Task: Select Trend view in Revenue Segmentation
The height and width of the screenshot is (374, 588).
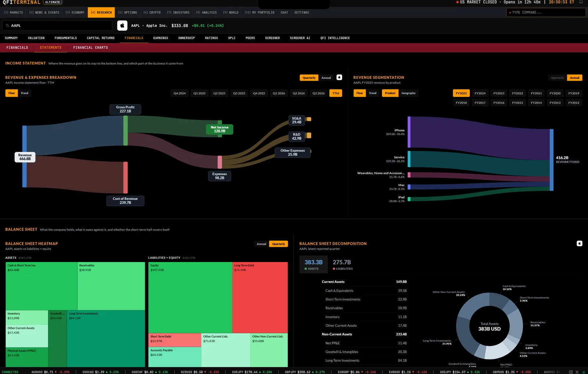Action: point(373,93)
